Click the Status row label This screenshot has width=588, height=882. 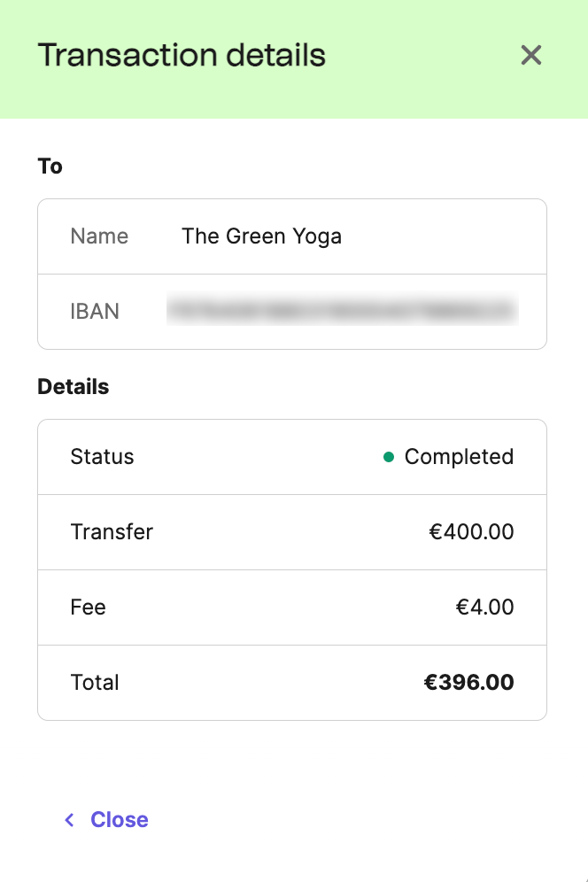(x=102, y=457)
